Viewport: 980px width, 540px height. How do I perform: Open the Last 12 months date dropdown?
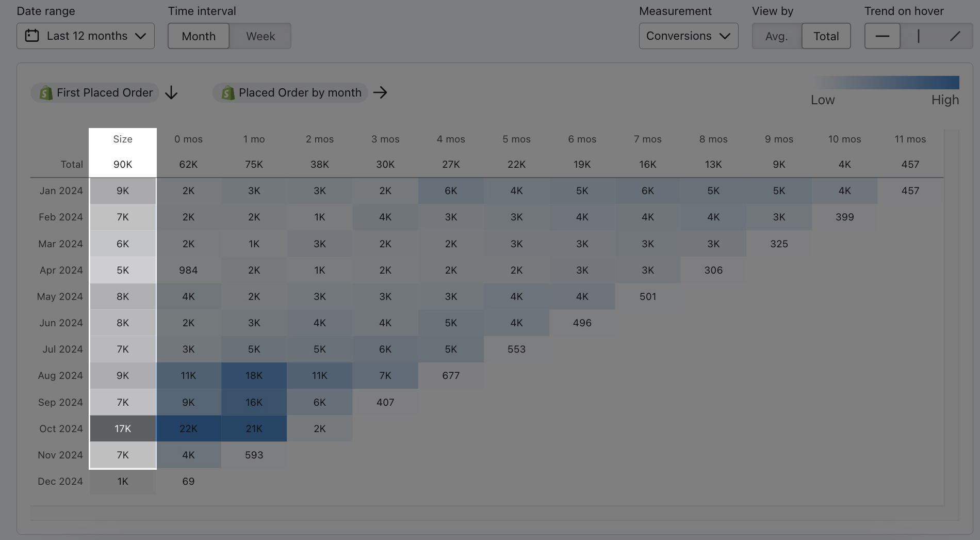[86, 36]
